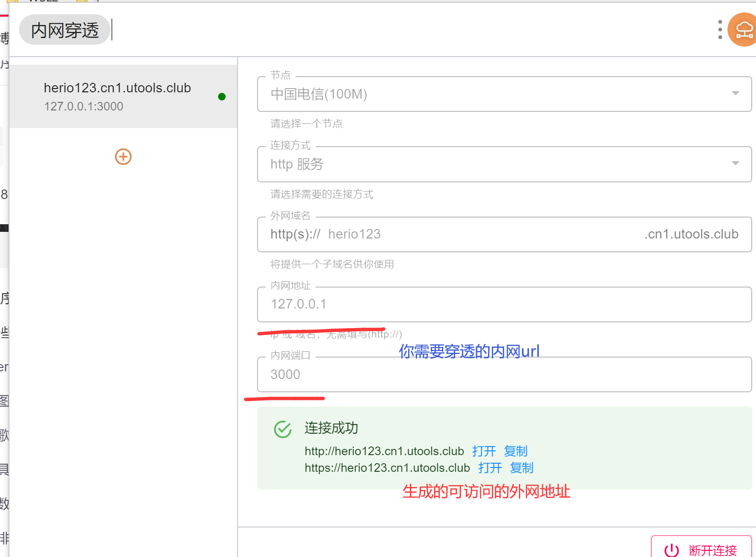
Task: Open the three-dot more options menu
Action: coord(720,30)
